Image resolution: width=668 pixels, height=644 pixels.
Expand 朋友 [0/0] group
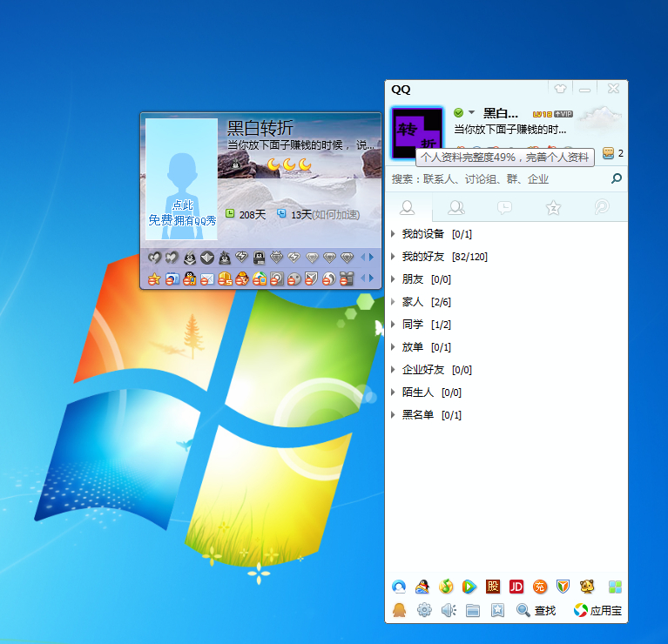click(x=506, y=279)
